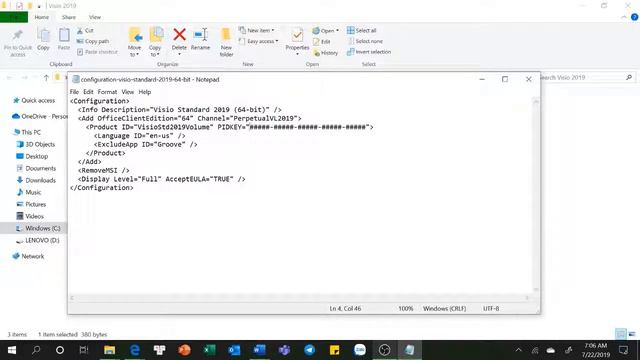The image size is (640, 360).
Task: Expand the Open button dropdown
Action: [326, 31]
